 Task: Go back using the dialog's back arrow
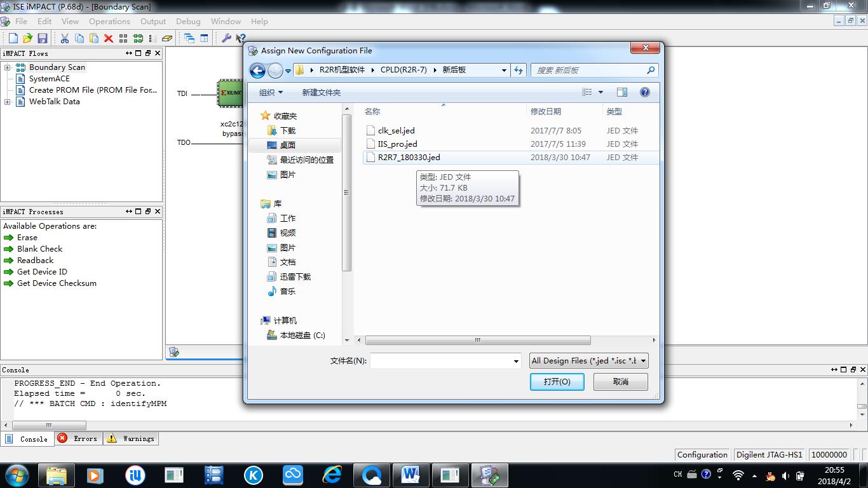point(257,70)
